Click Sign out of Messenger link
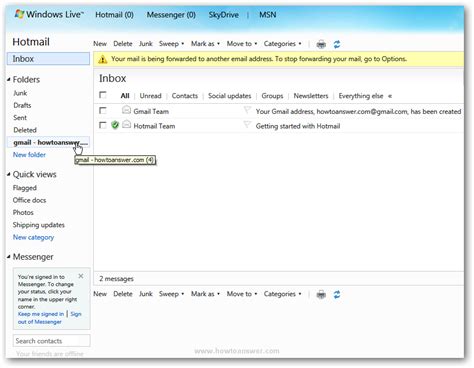474x368 pixels. [50, 318]
